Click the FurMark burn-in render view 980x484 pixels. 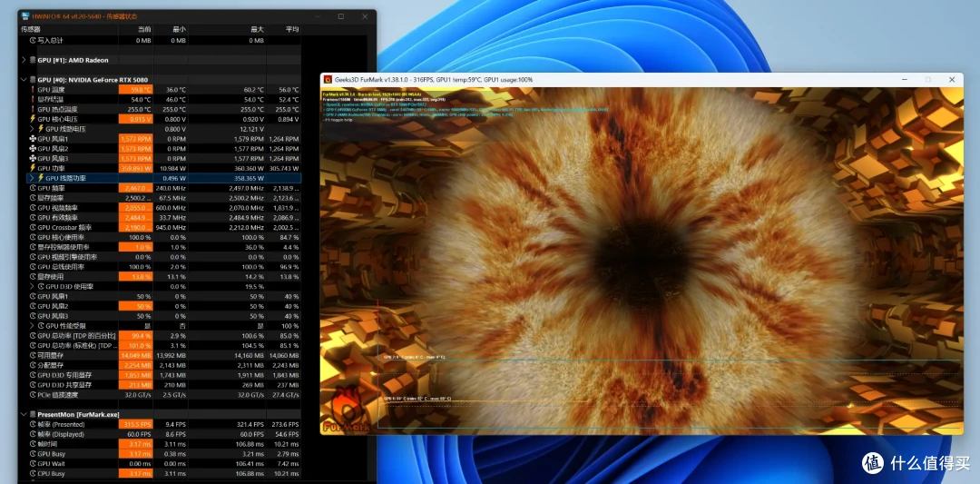coord(642,261)
